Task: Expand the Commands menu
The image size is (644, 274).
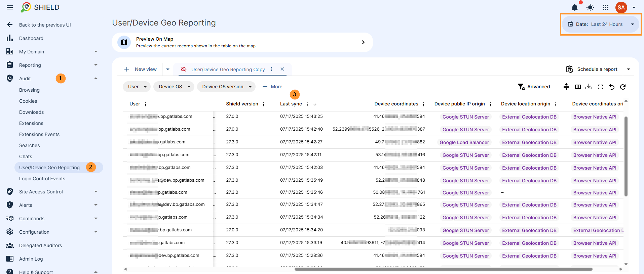Action: [52, 219]
